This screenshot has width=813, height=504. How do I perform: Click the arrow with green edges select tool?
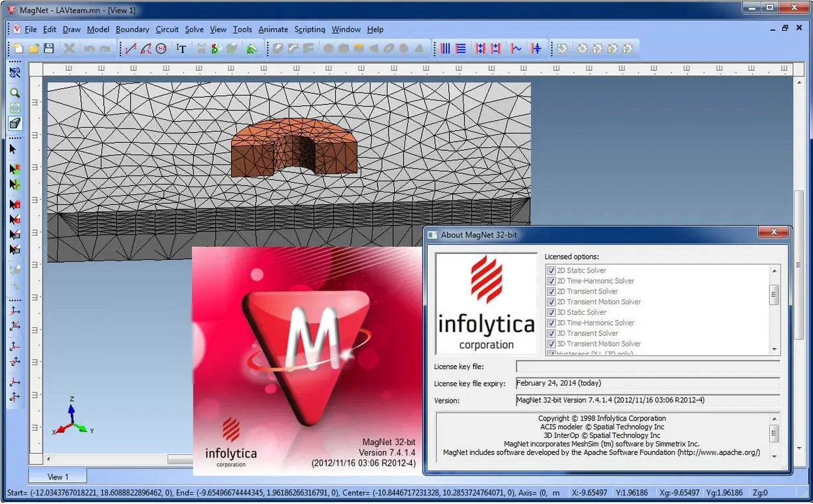click(15, 184)
